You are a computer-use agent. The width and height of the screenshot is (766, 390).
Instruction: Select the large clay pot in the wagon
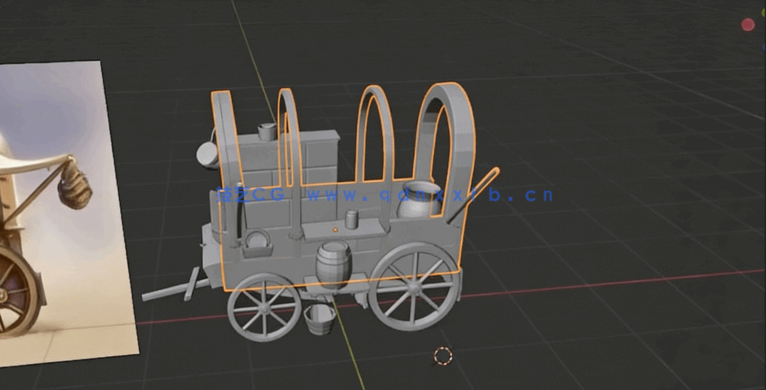(x=418, y=199)
